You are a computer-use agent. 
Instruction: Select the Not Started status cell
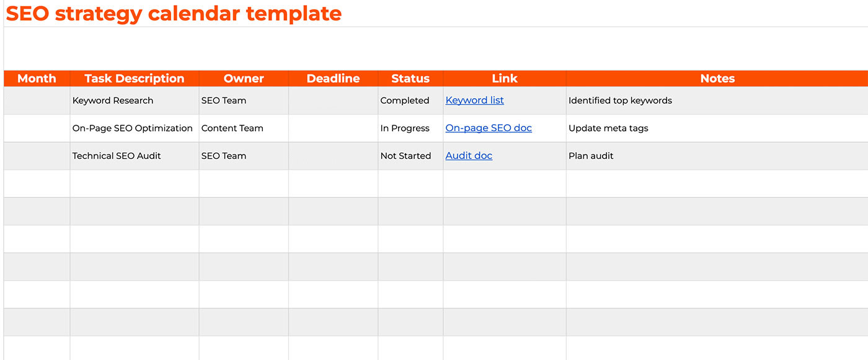coord(405,156)
